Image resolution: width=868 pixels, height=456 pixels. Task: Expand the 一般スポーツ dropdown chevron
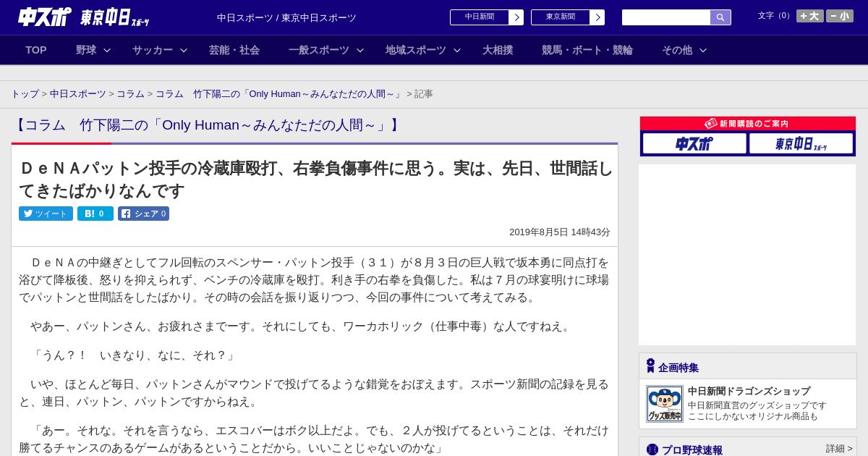360,50
